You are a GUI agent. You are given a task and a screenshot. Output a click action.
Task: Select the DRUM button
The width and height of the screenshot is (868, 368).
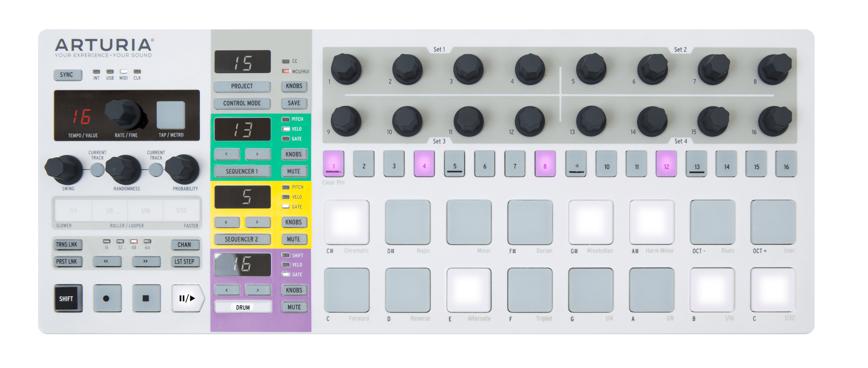pos(243,307)
